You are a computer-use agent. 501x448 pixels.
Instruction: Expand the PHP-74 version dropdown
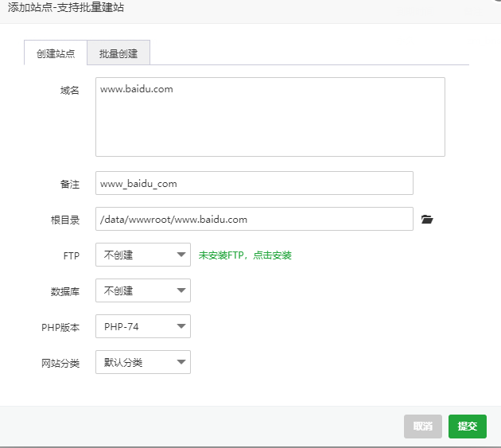[x=143, y=326]
